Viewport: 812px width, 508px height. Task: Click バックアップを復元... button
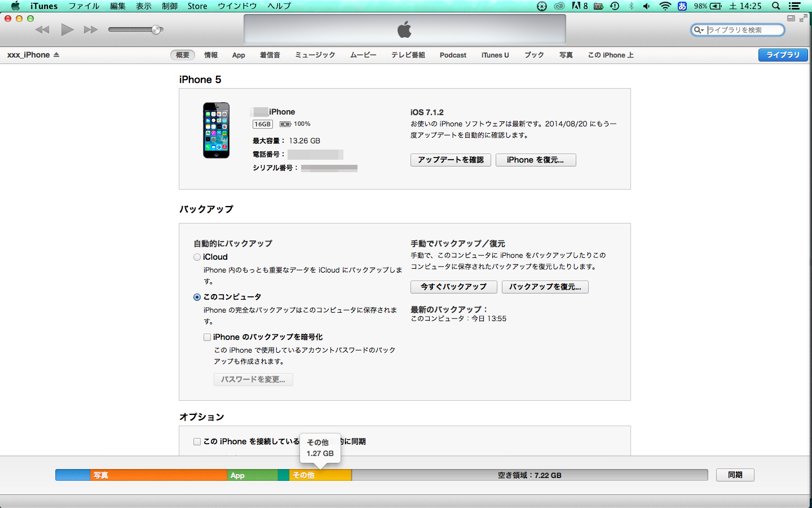(x=545, y=287)
